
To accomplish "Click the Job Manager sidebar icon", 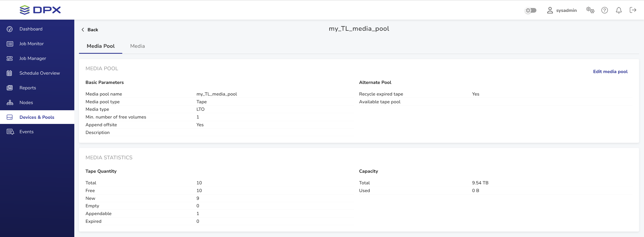I will (10, 59).
